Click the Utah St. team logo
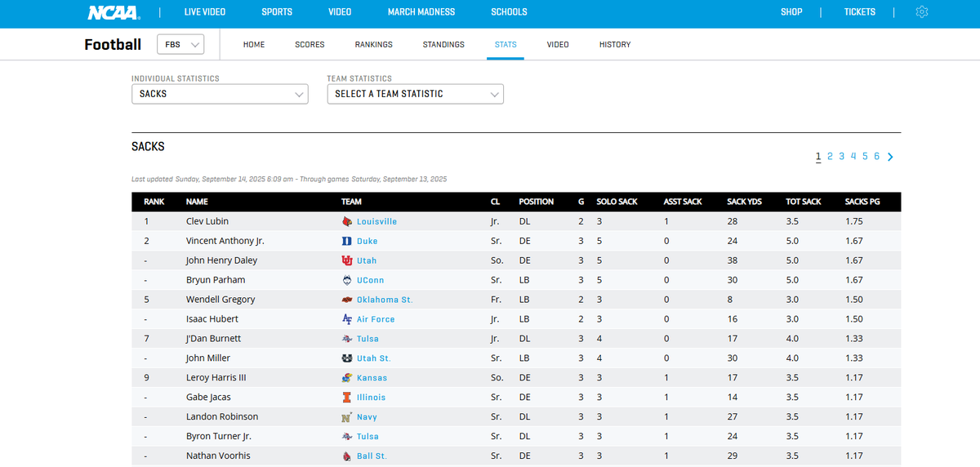The image size is (980, 467). 347,358
